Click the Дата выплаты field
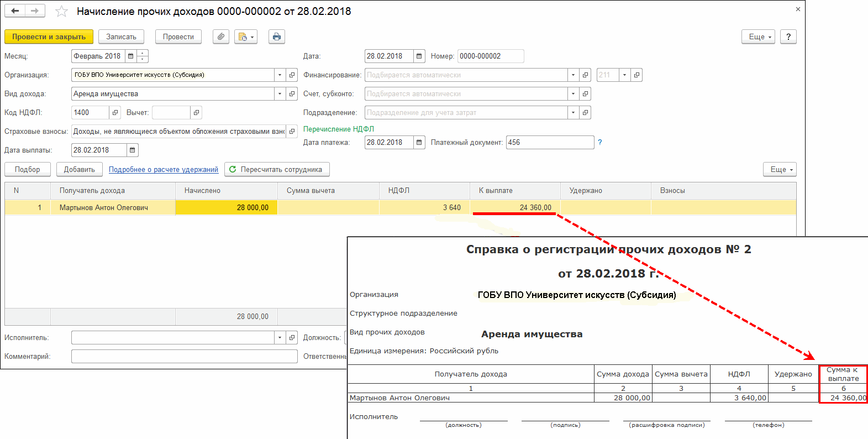This screenshot has width=868, height=439. tap(99, 150)
